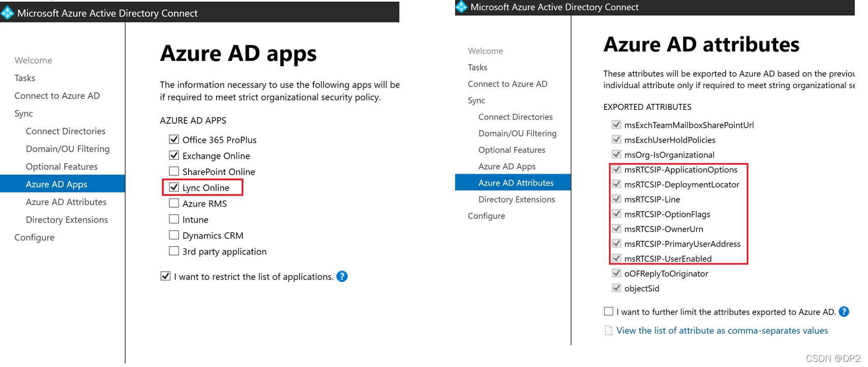Open Optional Features step in left sidebar
This screenshot has height=367, width=868.
pos(62,166)
